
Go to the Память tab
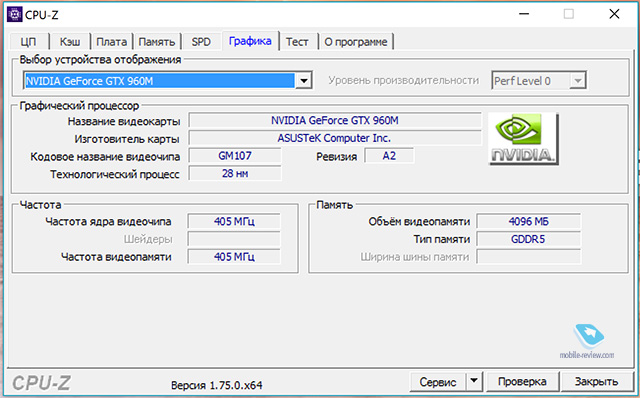(157, 42)
